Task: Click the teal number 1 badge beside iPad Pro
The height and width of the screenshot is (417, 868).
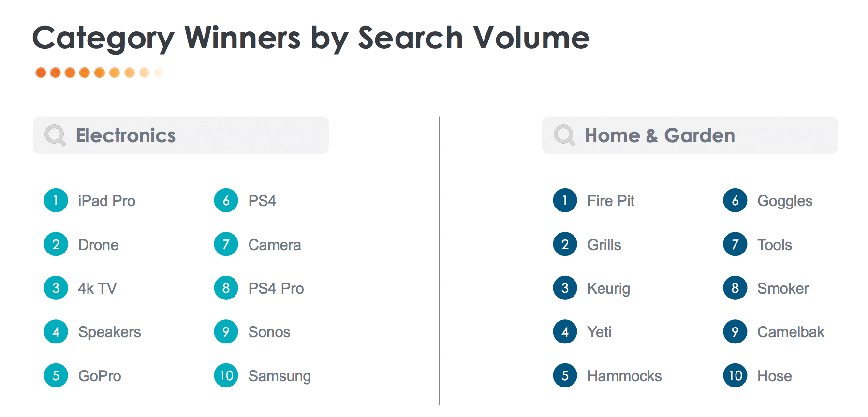Action: click(56, 200)
